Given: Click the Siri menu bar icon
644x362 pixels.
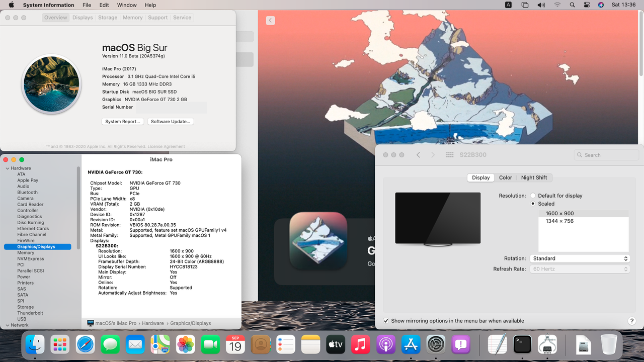Looking at the screenshot, I should click(x=601, y=5).
